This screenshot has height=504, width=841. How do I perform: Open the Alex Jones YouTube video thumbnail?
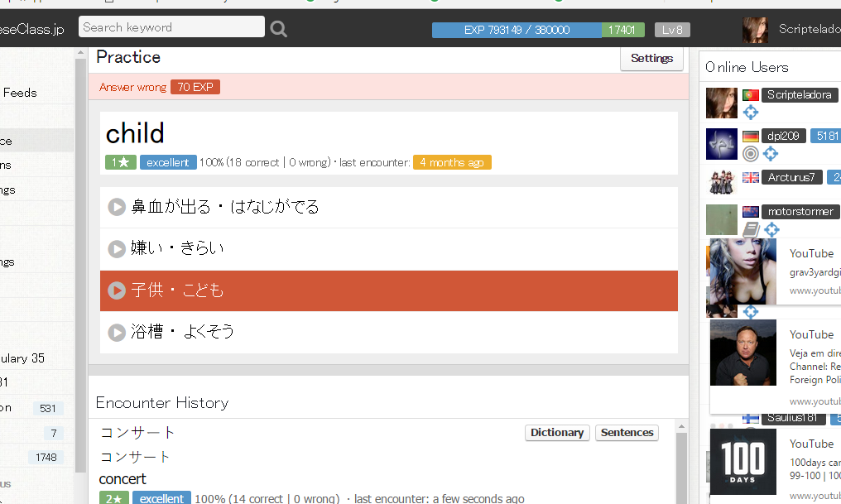coord(743,353)
